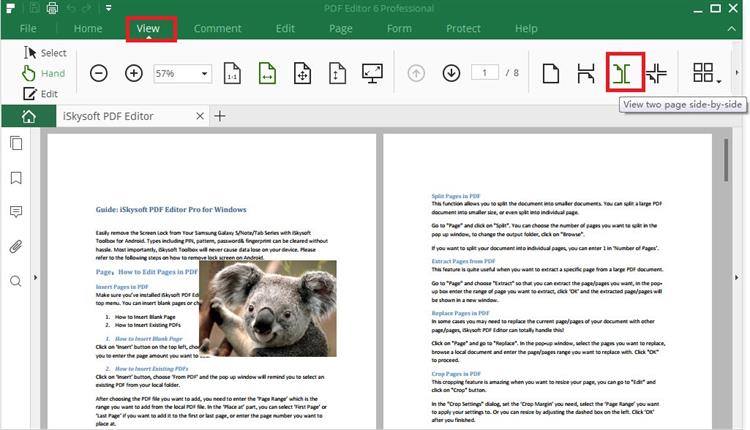
Task: Switch to the Edit ribbon tab
Action: click(285, 28)
